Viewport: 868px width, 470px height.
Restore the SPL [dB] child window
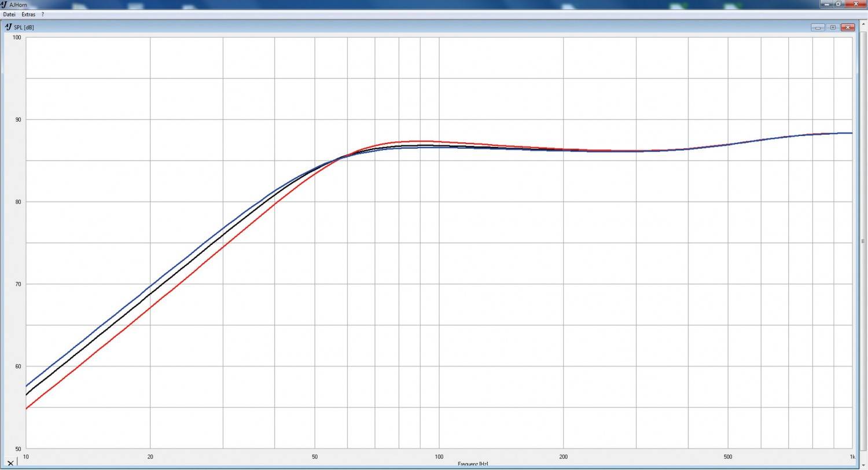tap(833, 27)
